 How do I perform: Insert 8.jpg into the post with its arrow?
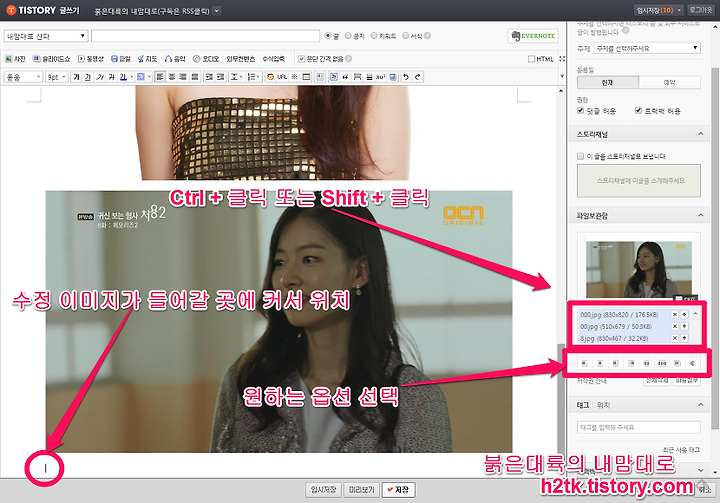click(684, 338)
